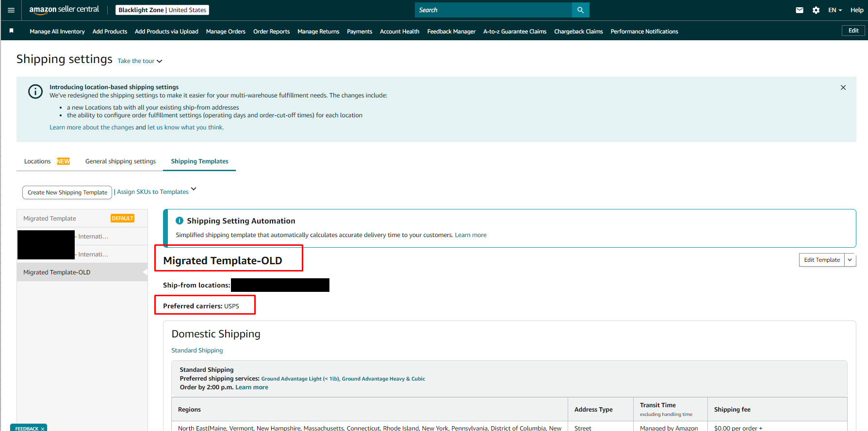Viewport: 868px width, 431px height.
Task: Click the Shipping Setting Automation info icon
Action: [x=180, y=221]
